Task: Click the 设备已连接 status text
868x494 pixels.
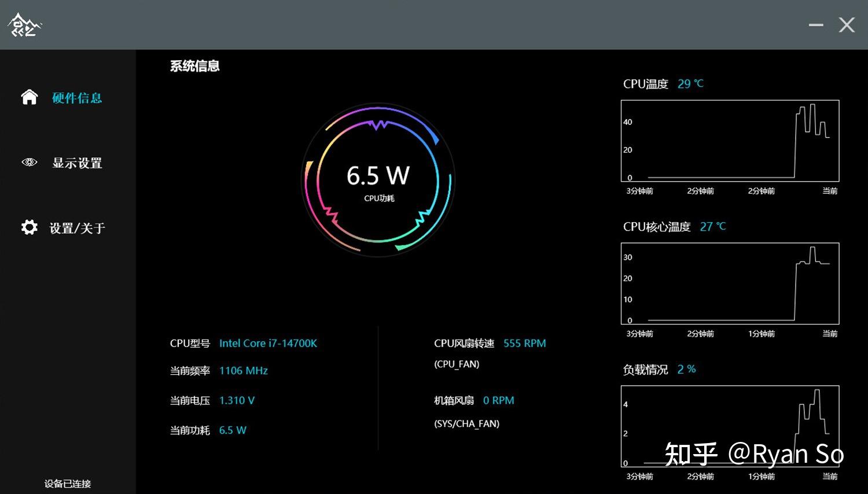Action: [68, 484]
